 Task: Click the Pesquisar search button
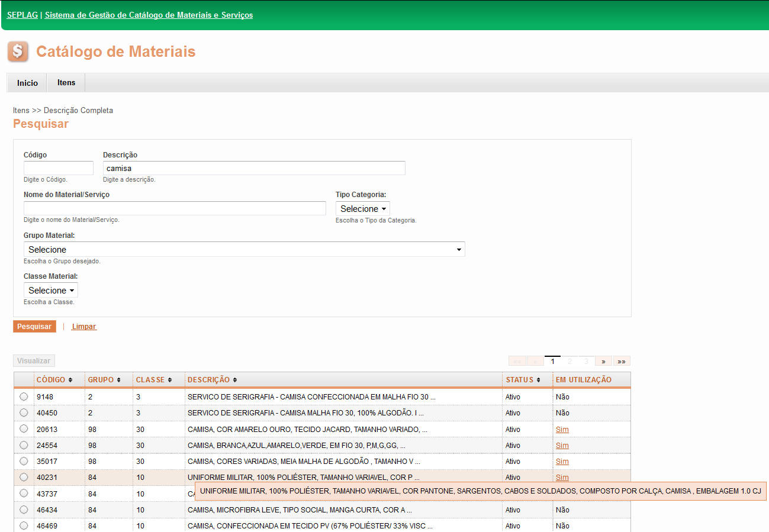pyautogui.click(x=34, y=327)
